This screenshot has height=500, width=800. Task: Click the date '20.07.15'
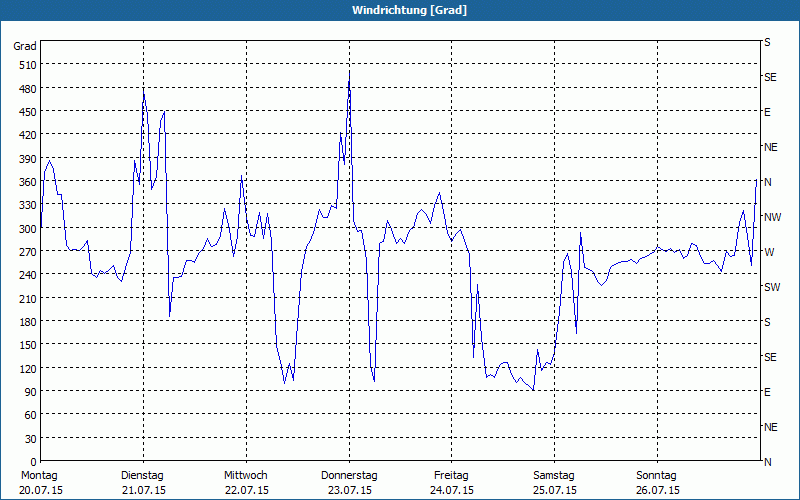click(x=42, y=490)
